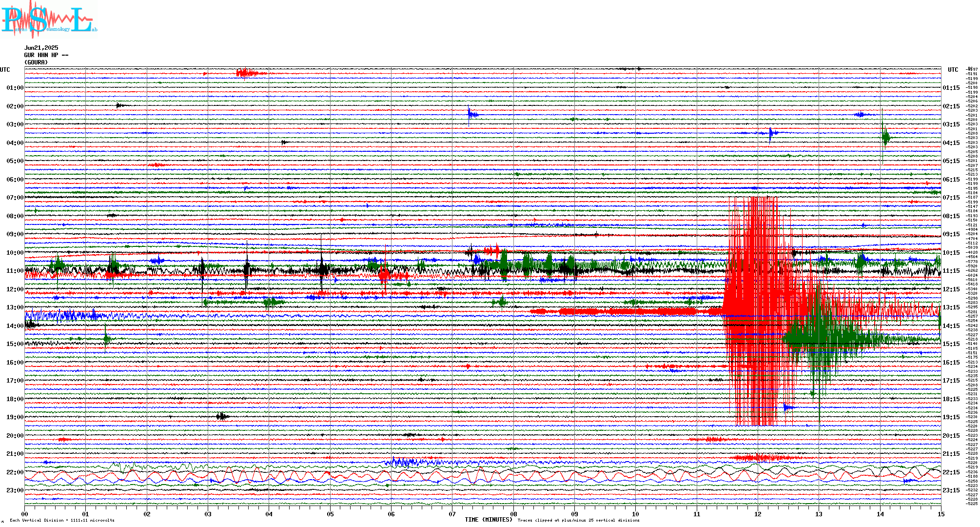Click the 09:00 row label
The width and height of the screenshot is (980, 527).
(15, 234)
